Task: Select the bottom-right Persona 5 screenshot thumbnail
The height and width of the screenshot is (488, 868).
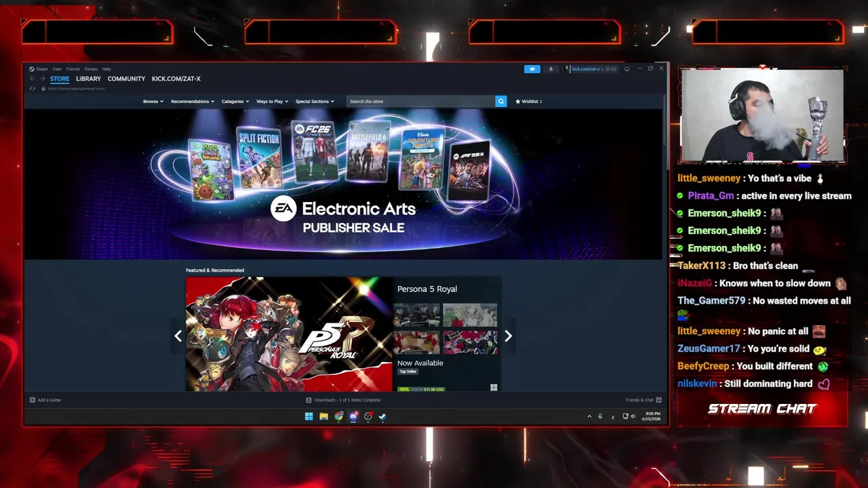Action: tap(470, 343)
